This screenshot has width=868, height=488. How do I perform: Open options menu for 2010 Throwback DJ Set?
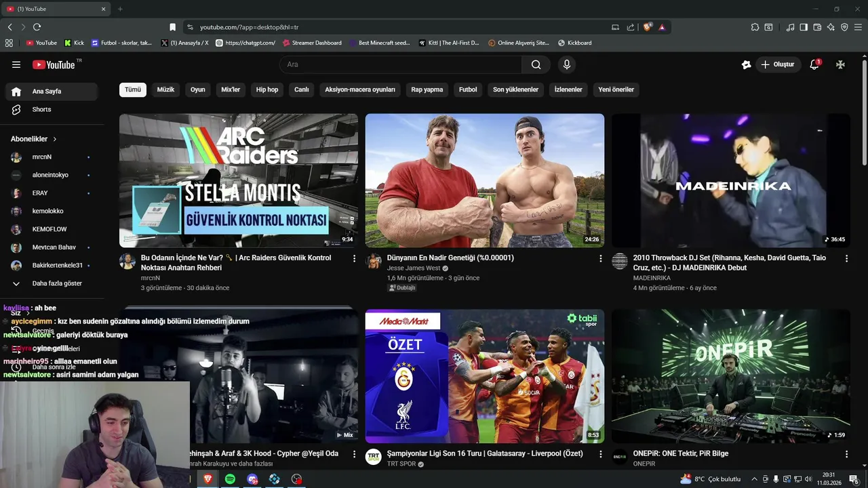tap(846, 258)
